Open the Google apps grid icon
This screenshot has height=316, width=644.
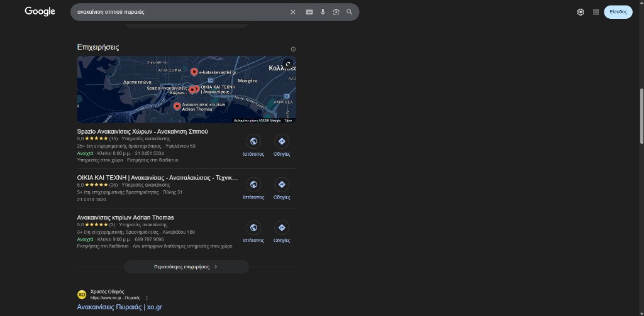pyautogui.click(x=596, y=12)
